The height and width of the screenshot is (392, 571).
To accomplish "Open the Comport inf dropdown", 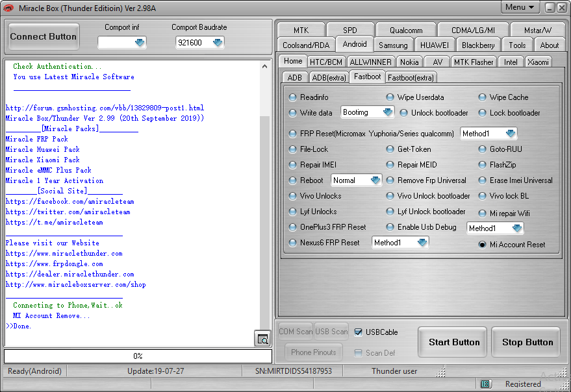I will 140,43.
